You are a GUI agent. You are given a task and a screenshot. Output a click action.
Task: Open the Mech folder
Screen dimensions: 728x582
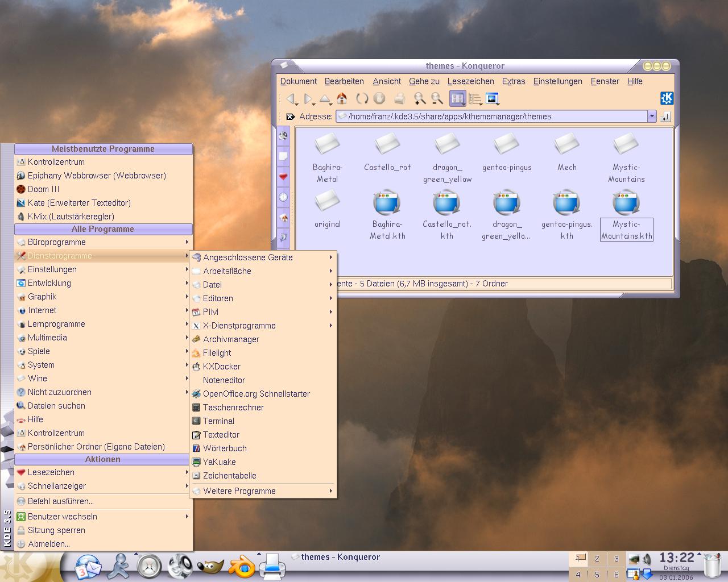(567, 152)
